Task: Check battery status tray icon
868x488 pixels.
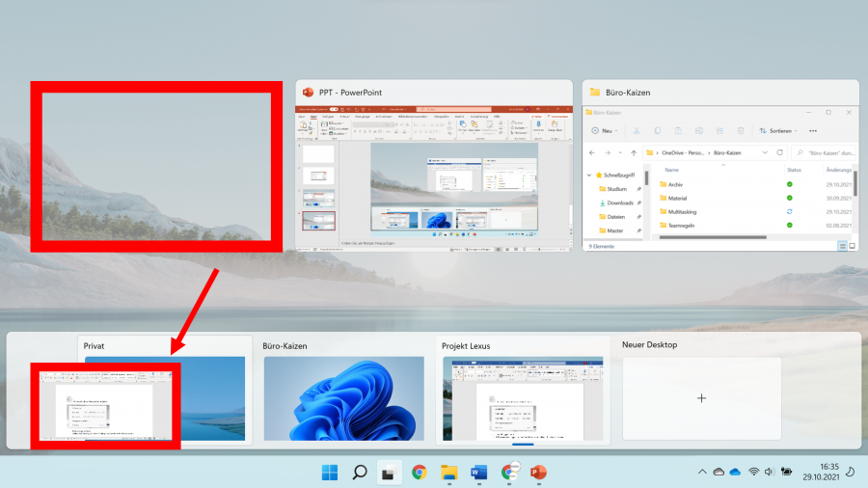Action: [x=786, y=472]
